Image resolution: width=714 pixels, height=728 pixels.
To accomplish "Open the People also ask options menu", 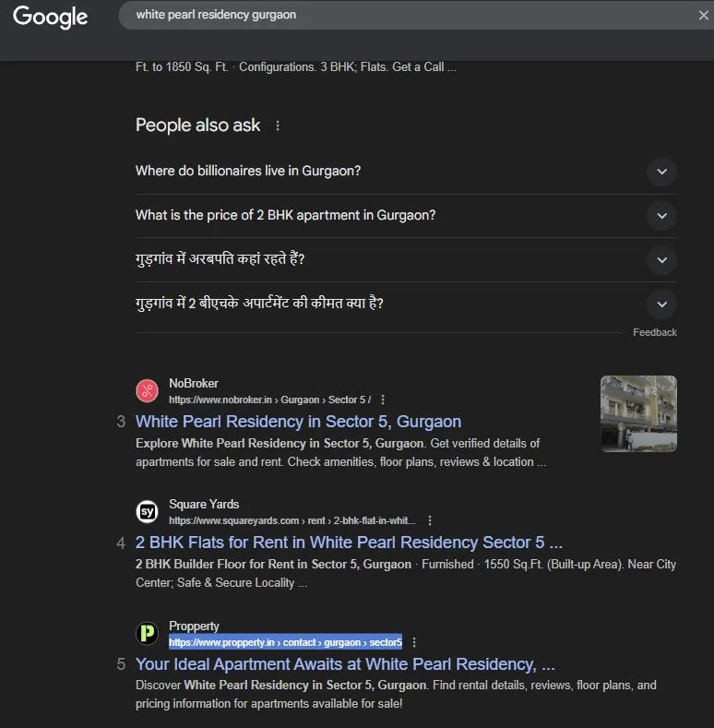I will click(278, 125).
